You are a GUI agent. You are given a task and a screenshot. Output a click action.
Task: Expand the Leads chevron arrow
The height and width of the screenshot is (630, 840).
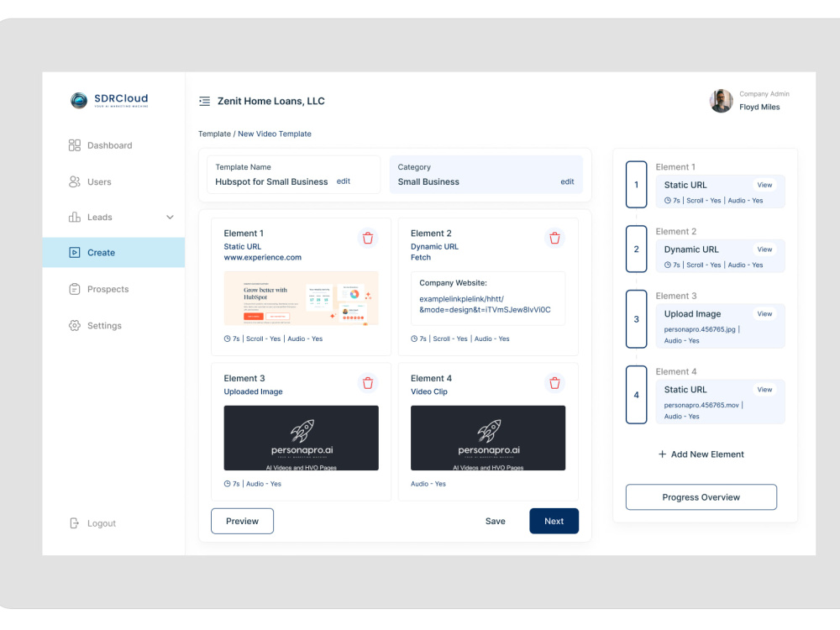pos(170,218)
